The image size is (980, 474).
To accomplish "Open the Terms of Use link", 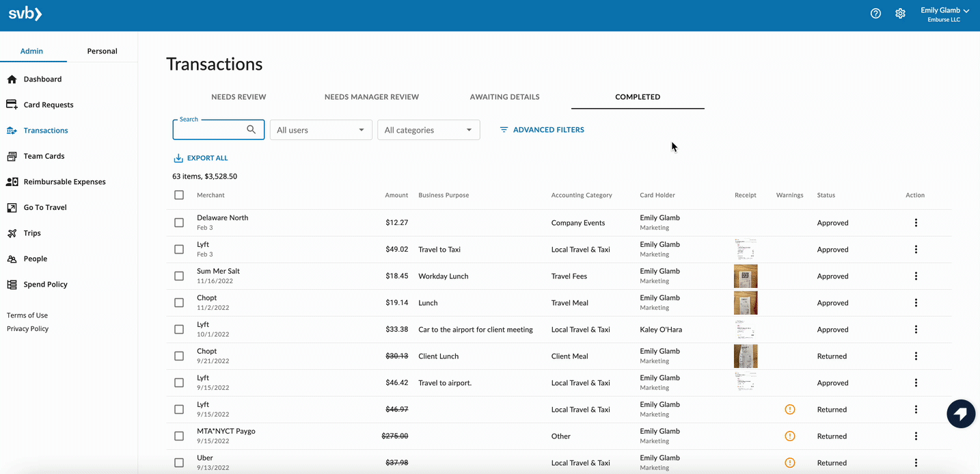I will tap(27, 315).
